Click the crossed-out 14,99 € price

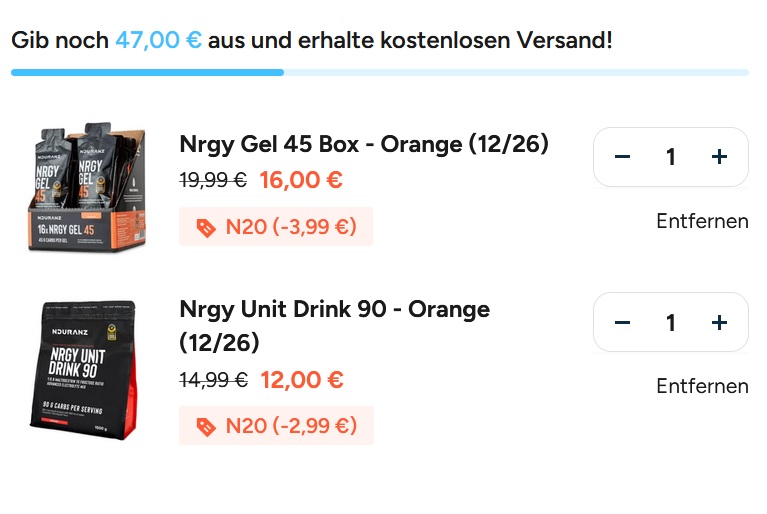coord(213,380)
